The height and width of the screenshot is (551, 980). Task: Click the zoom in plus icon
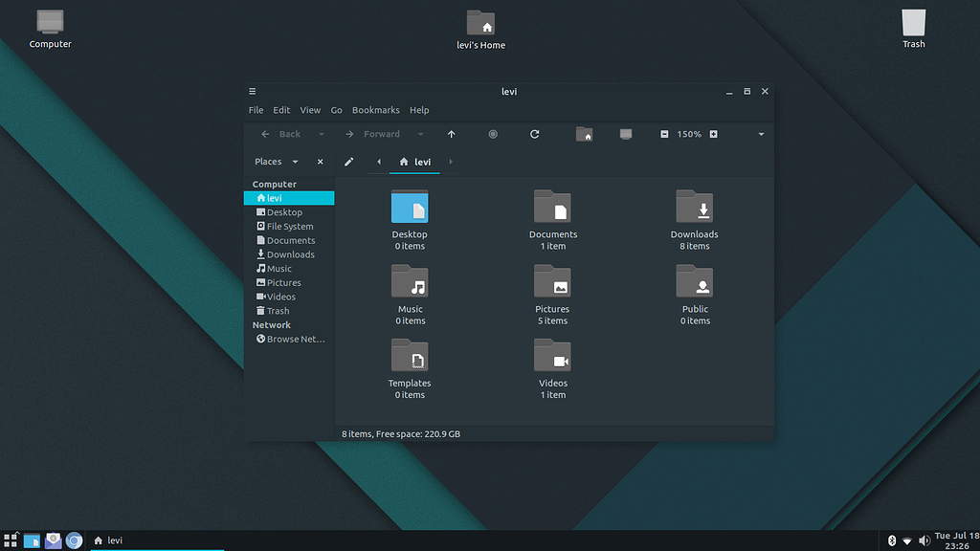[x=714, y=134]
